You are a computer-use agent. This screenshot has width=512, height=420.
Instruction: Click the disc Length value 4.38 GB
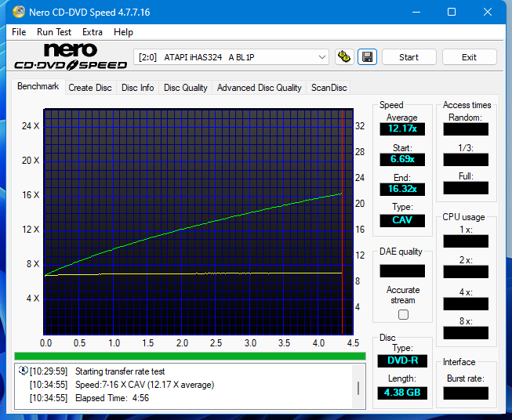point(402,393)
